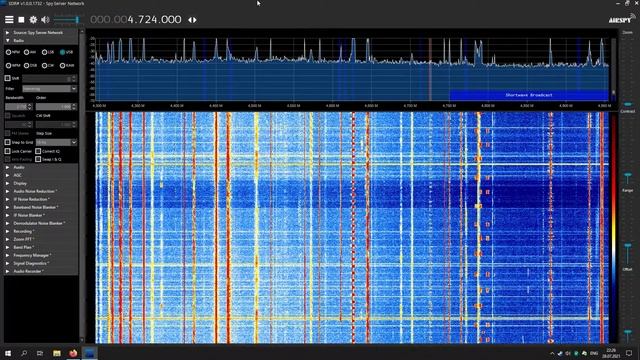Click the SDR# taskbar icon
The width and height of the screenshot is (640, 360).
tap(89, 353)
